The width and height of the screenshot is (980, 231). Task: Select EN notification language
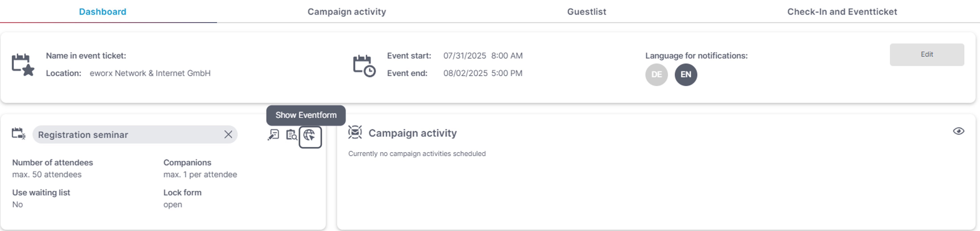coord(686,75)
